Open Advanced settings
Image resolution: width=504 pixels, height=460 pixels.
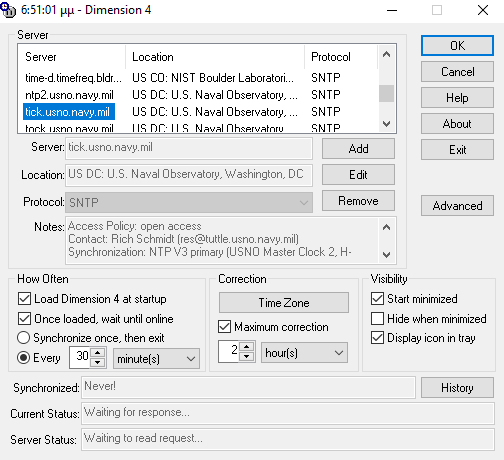(457, 206)
